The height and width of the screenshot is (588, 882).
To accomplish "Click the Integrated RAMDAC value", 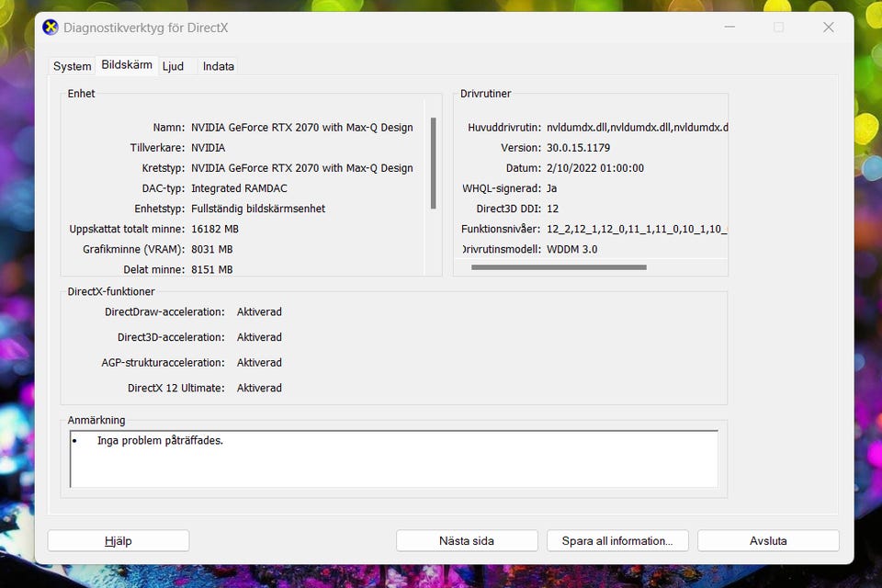I will click(239, 188).
